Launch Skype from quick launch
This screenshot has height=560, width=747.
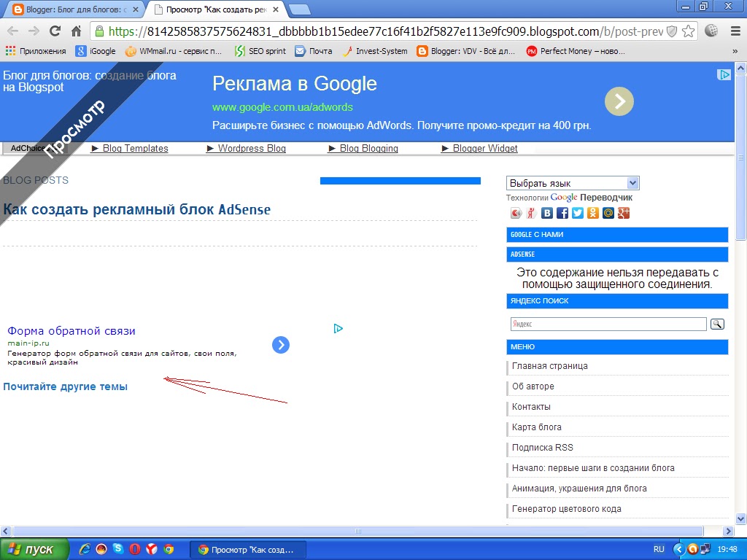[x=117, y=549]
